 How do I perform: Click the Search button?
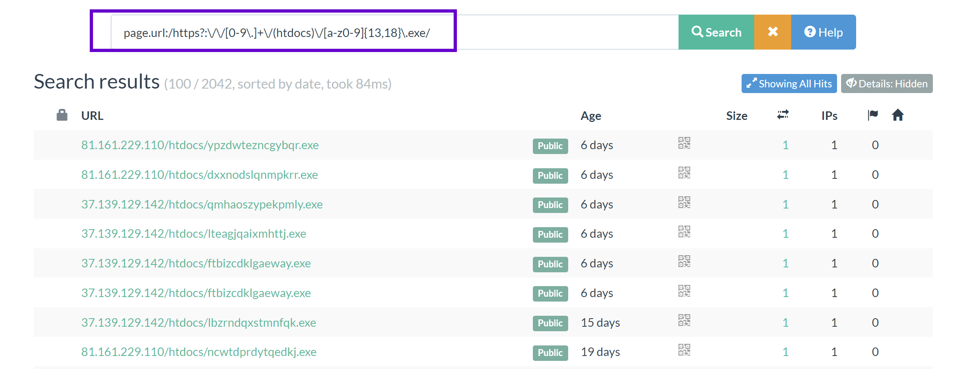point(716,32)
